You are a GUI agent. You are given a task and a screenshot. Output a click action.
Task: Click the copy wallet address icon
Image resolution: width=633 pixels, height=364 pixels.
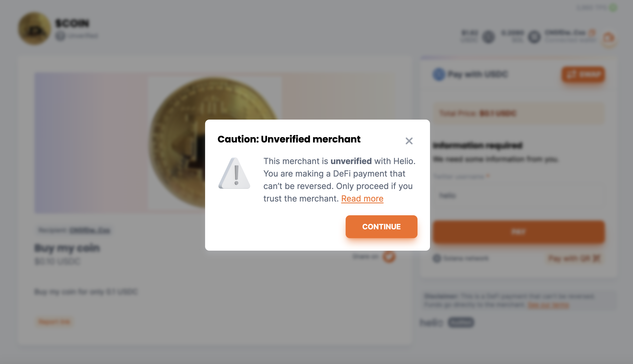coord(592,33)
